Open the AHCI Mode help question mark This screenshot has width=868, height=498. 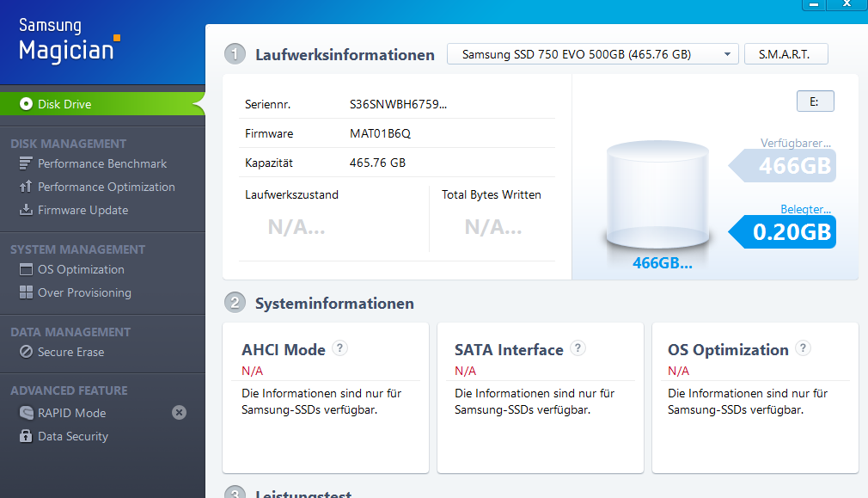(x=339, y=348)
